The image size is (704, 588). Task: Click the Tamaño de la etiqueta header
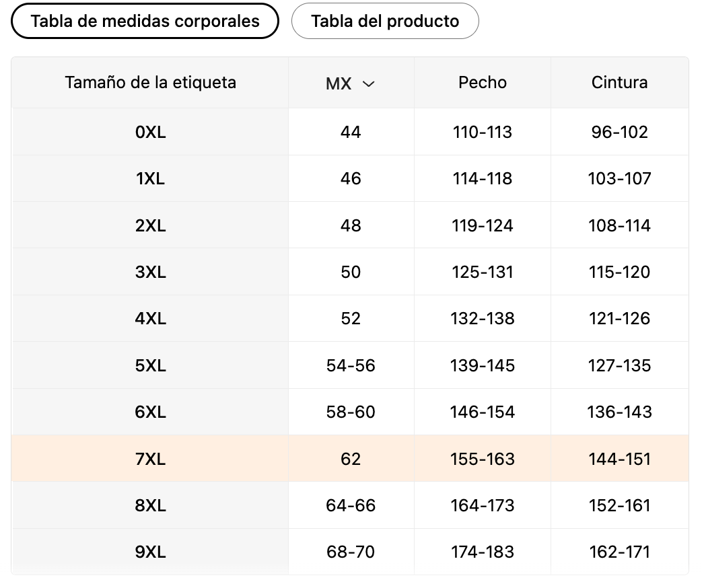(x=150, y=83)
